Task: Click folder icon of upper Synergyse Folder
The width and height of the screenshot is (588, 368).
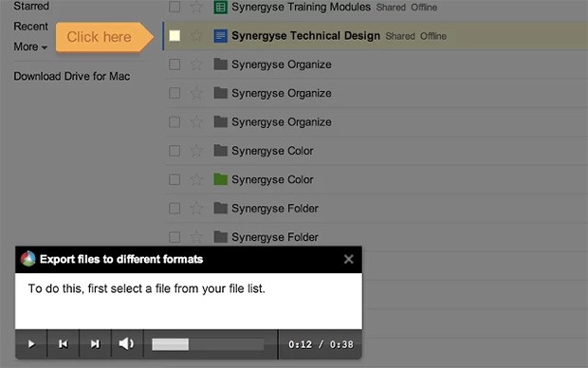Action: (x=220, y=208)
